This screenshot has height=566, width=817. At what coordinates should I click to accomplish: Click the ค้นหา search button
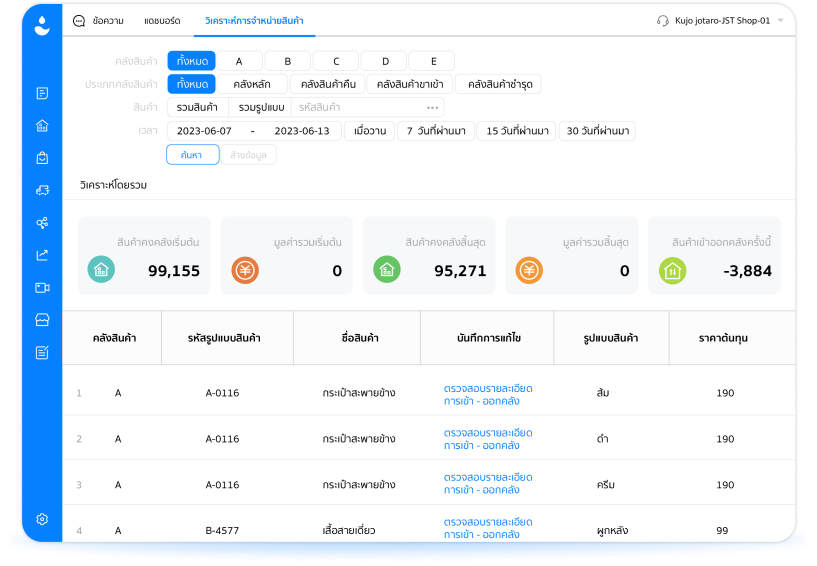coord(192,155)
